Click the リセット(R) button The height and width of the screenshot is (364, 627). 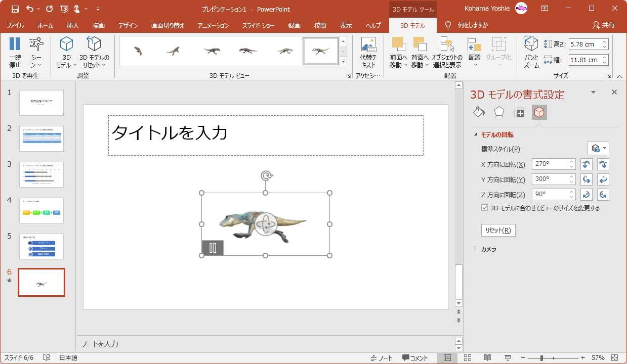pyautogui.click(x=498, y=231)
